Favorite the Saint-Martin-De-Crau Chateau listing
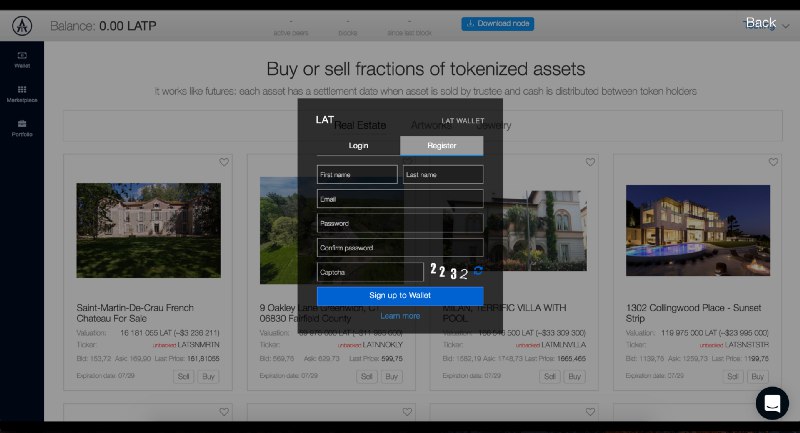 coord(224,162)
